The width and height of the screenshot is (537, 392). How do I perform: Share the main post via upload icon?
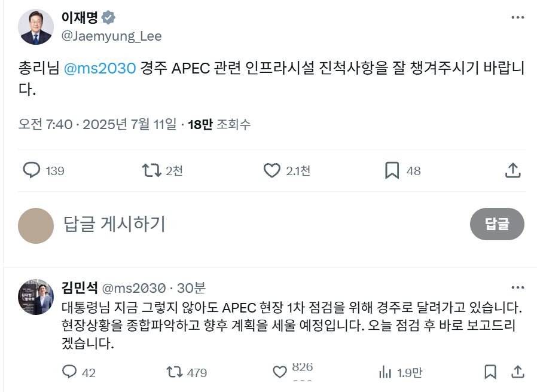tap(512, 171)
